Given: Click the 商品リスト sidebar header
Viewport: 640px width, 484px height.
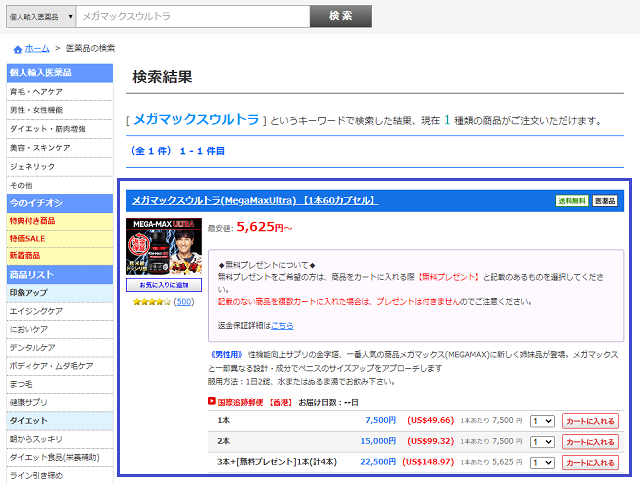Looking at the screenshot, I should pos(60,275).
